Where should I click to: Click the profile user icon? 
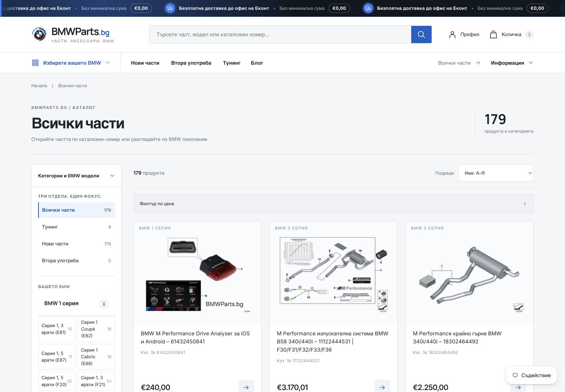coord(452,34)
